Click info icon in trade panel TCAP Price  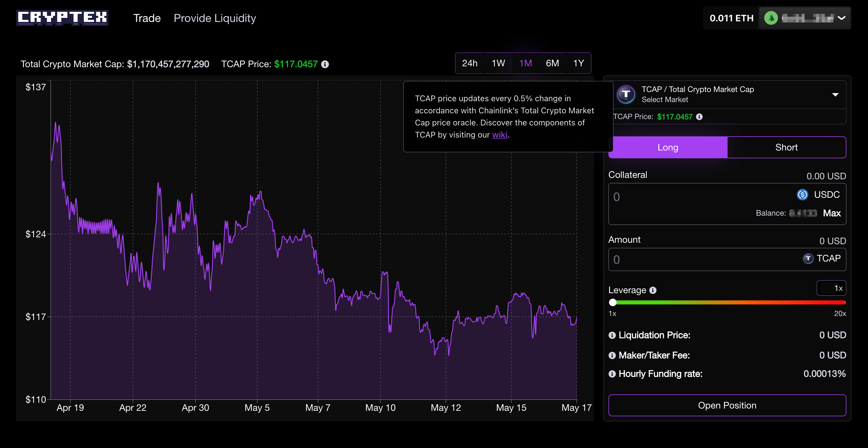click(x=699, y=116)
